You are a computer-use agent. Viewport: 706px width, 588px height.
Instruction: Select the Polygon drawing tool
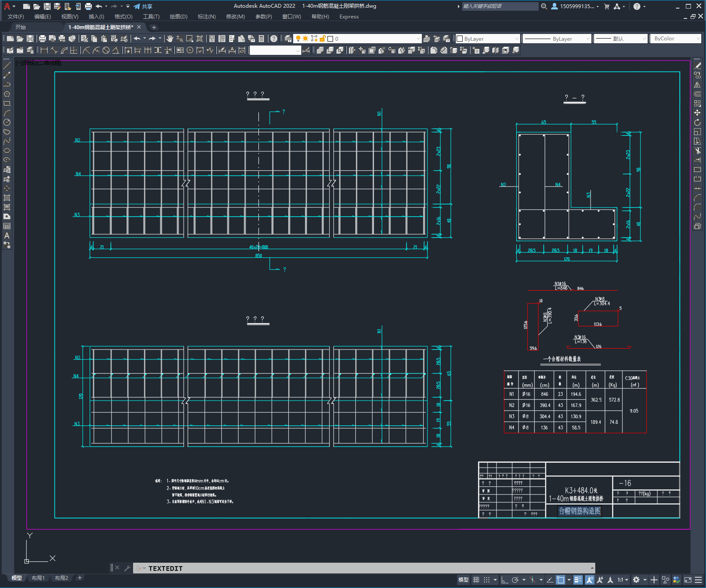tap(7, 94)
